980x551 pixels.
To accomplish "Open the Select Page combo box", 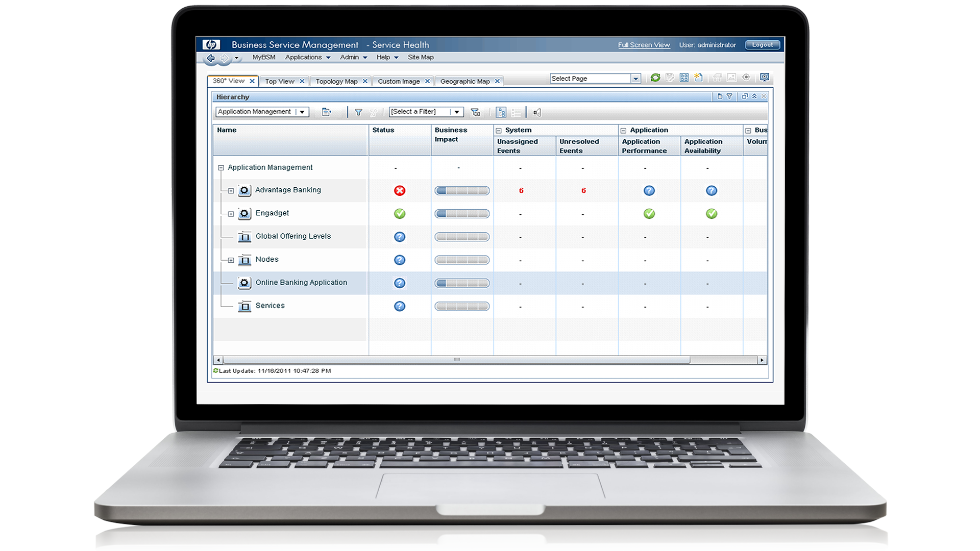I will tap(595, 79).
